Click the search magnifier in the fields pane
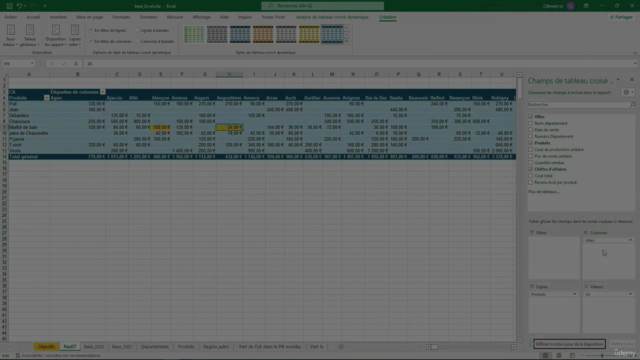 (632, 105)
